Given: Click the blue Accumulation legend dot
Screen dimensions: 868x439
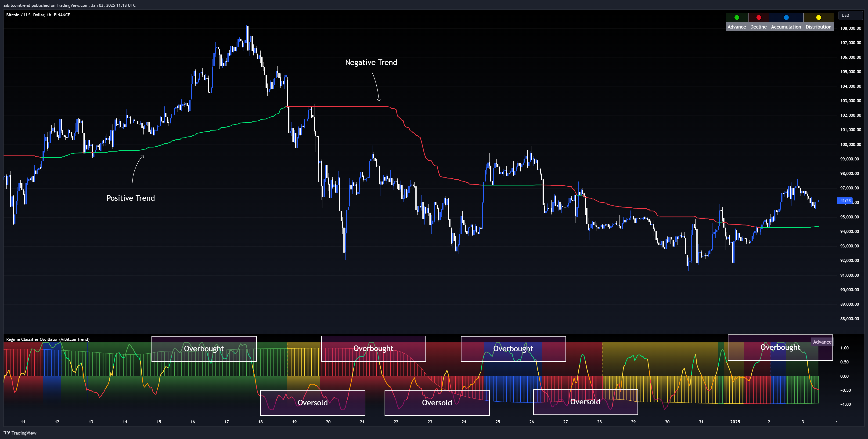Looking at the screenshot, I should pos(786,18).
